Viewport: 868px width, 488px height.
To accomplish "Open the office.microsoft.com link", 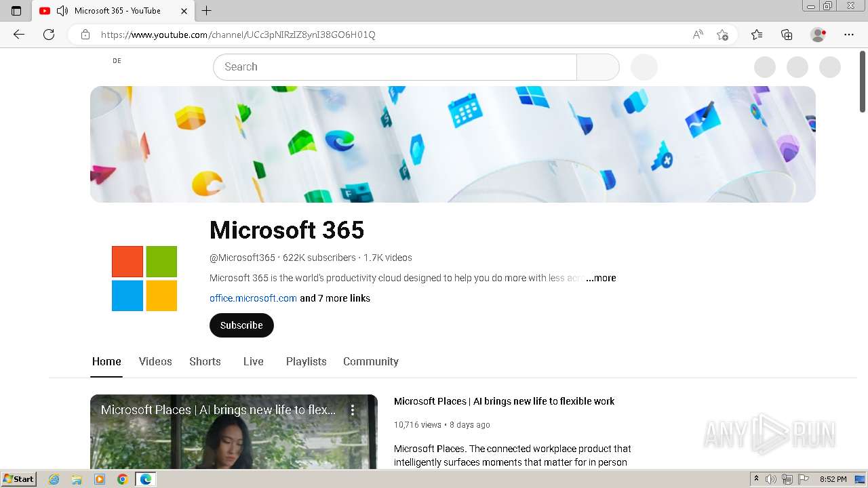I will click(253, 298).
